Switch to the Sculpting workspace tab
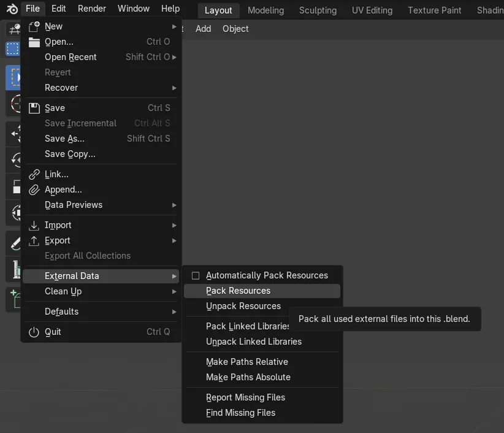The width and height of the screenshot is (504, 433). click(318, 10)
